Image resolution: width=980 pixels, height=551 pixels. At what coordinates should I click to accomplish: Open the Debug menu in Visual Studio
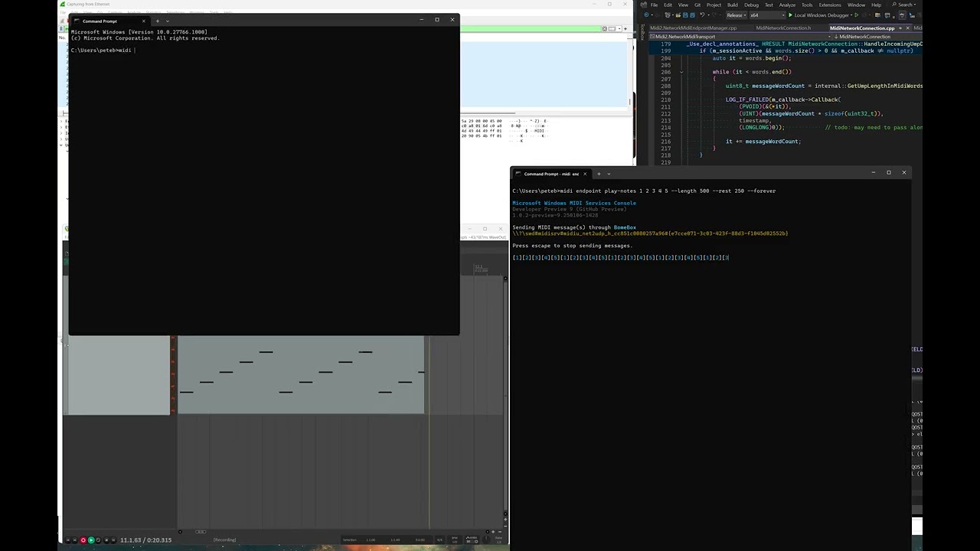click(x=751, y=5)
